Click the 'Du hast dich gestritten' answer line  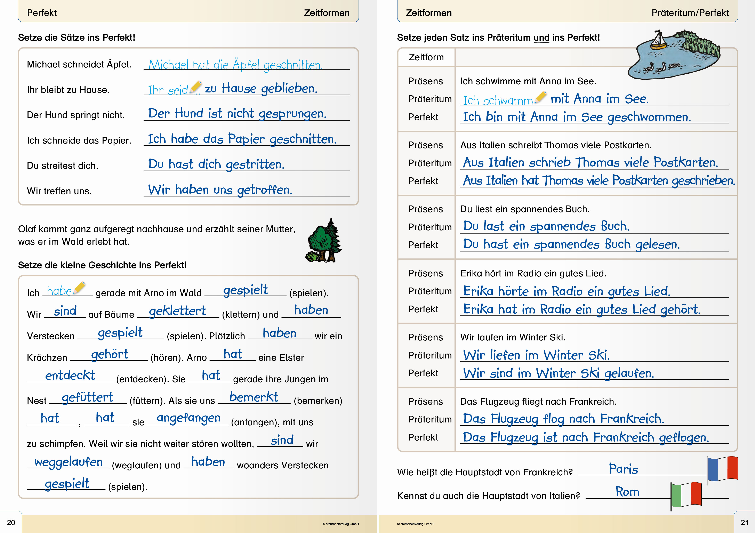tap(216, 164)
